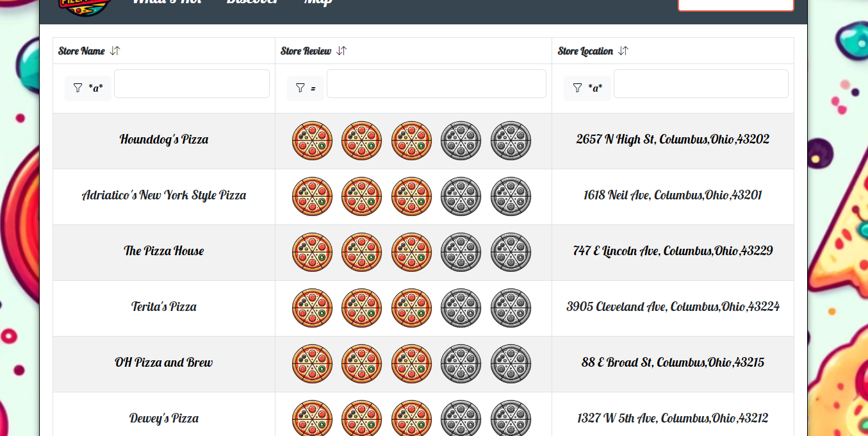Focus the Store Review filter input

point(436,84)
